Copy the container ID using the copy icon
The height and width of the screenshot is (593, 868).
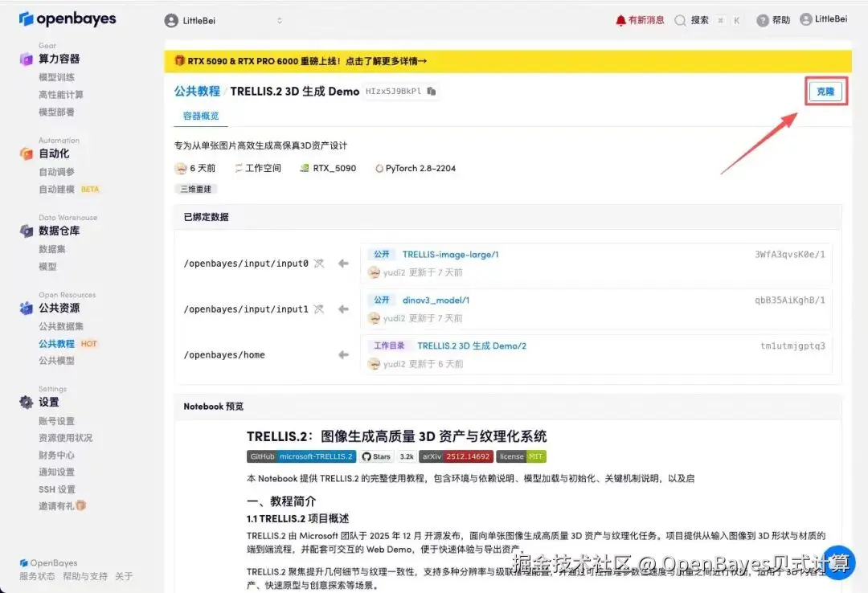(x=431, y=91)
